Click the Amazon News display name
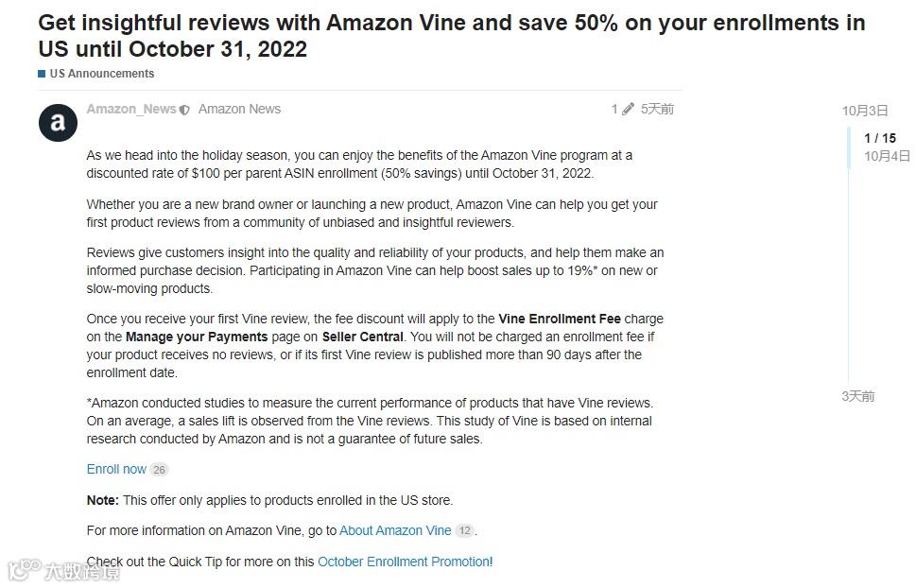 point(239,109)
